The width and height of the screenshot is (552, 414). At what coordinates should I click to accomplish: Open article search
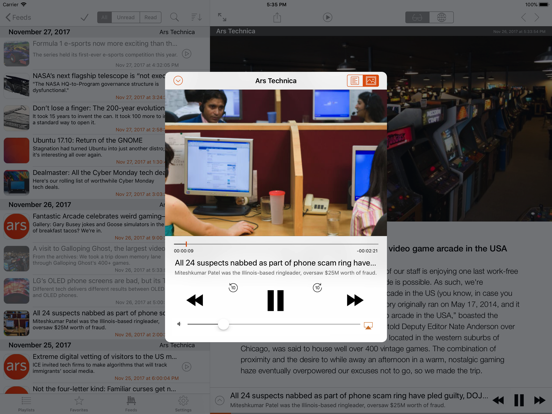click(x=174, y=17)
